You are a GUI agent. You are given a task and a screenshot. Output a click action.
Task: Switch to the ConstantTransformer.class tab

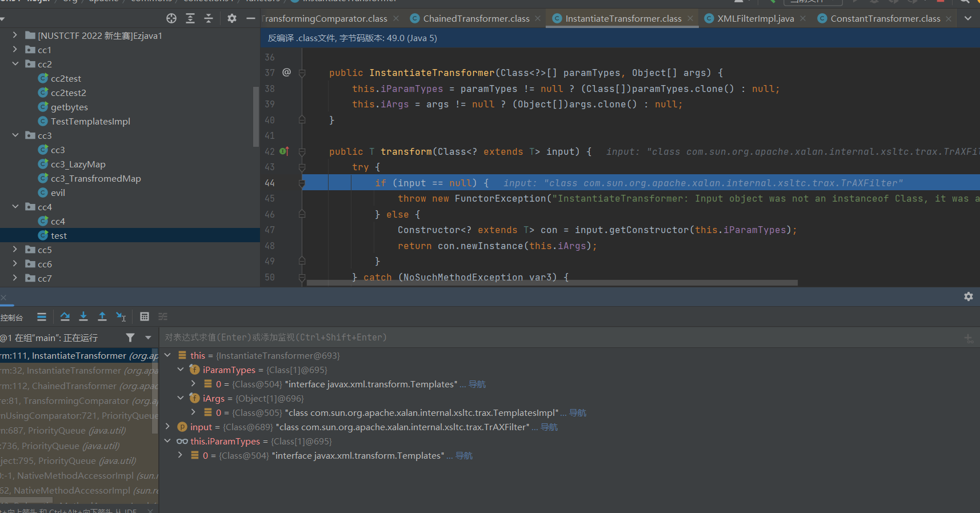pyautogui.click(x=885, y=19)
